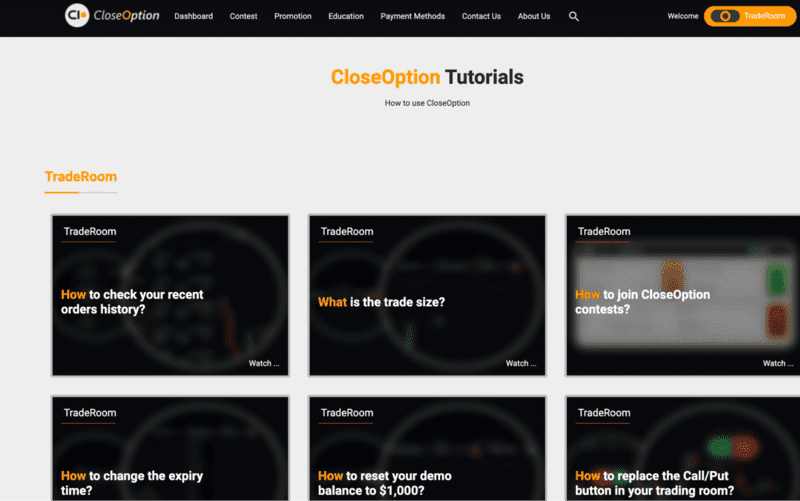Navigate to Contact Us
The image size is (800, 501).
click(x=481, y=16)
